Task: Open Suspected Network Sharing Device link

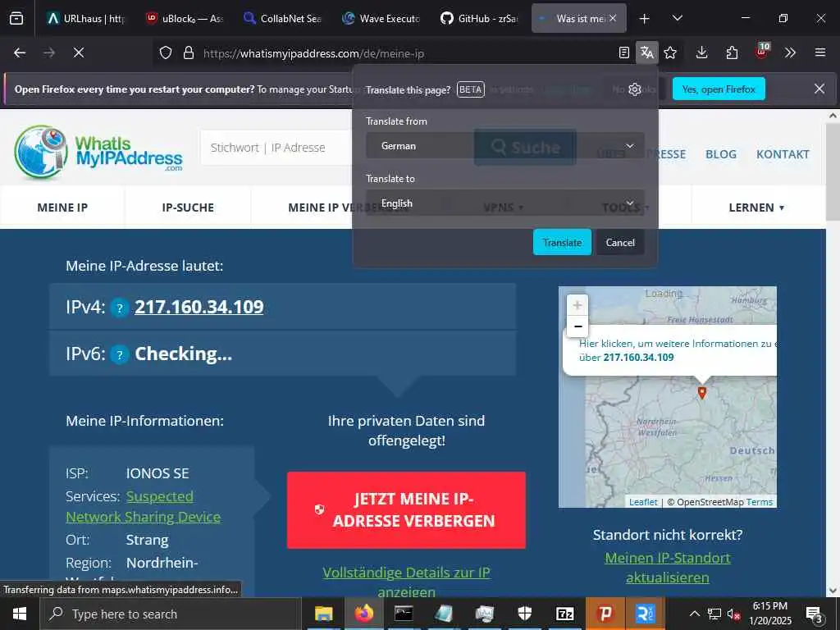Action: 143,507
